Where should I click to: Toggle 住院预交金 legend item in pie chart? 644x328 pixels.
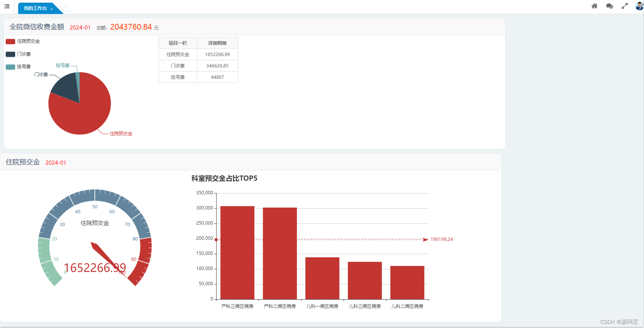point(23,41)
